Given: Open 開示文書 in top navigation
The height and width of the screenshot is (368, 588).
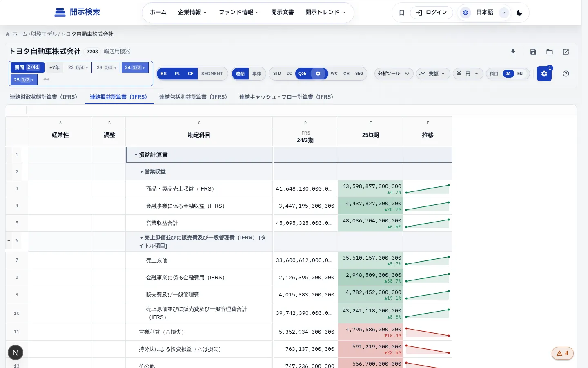Looking at the screenshot, I should pos(283,13).
